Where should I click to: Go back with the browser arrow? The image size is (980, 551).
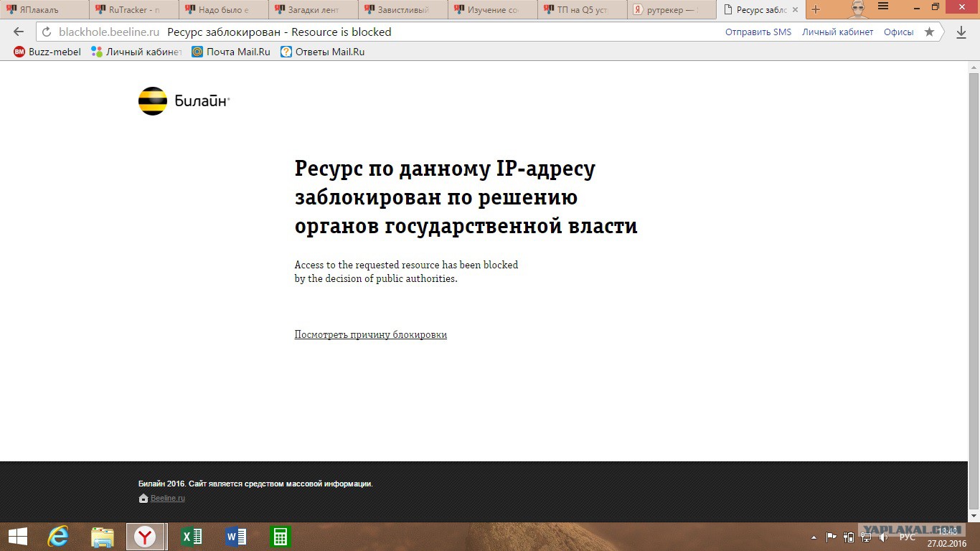pos(19,32)
